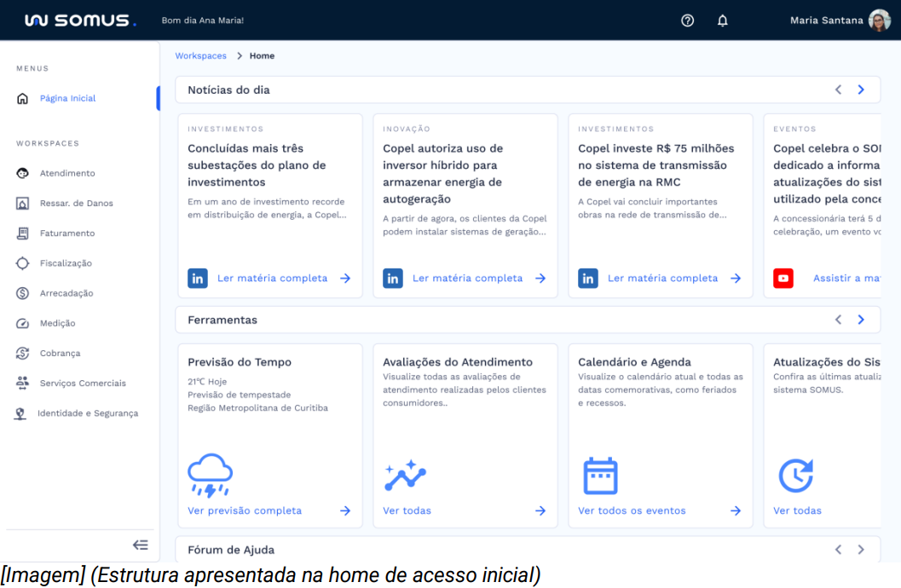The image size is (901, 588).
Task: Click Ver todos os eventos link
Action: click(632, 510)
